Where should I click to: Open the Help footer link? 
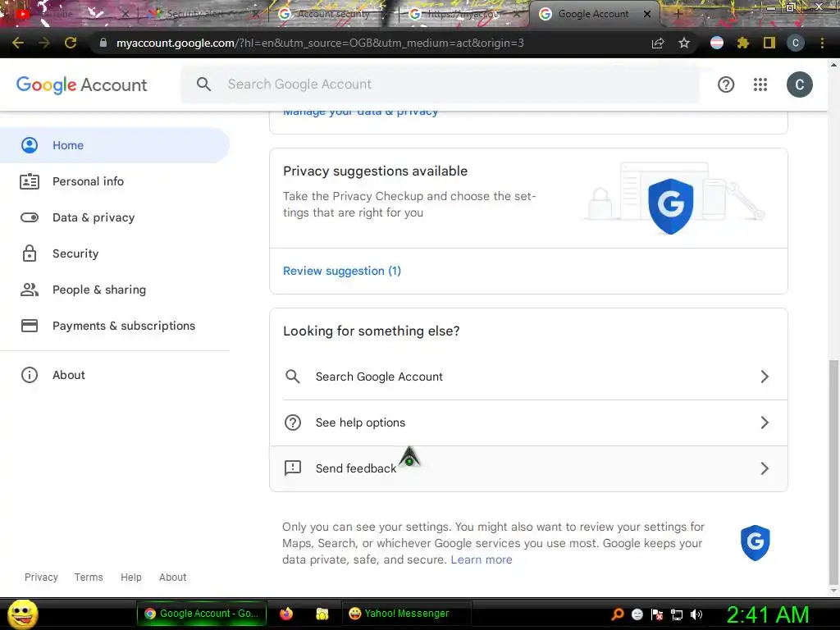coord(130,577)
